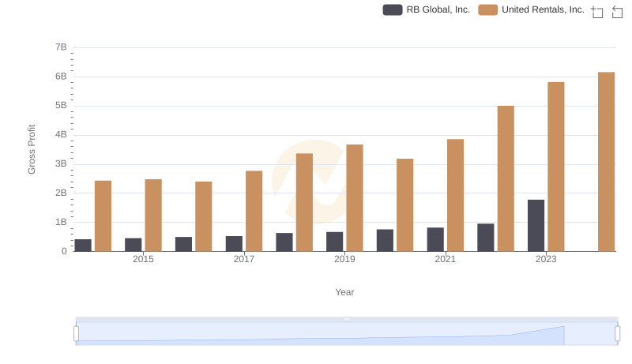Screen dimensions: 632x364
Task: Select the tallest United Rentals bar after 2023
Action: pos(606,162)
